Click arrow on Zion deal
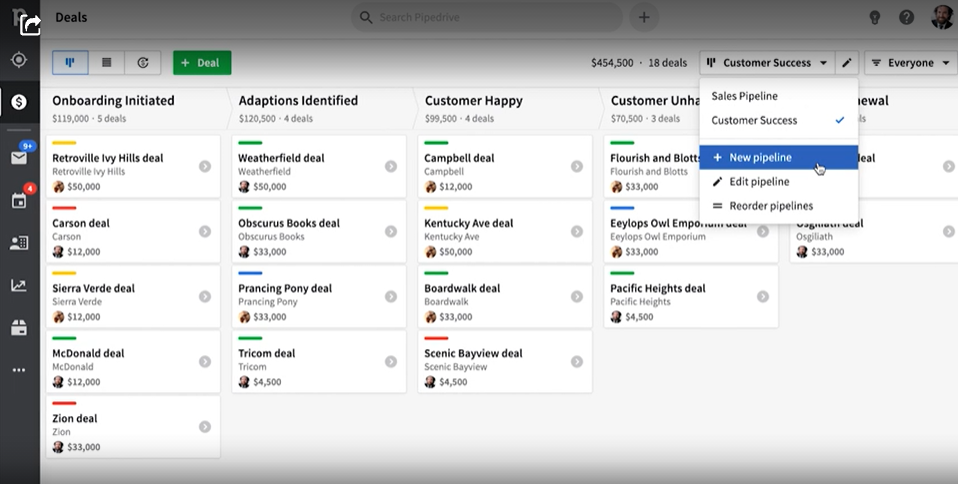Image resolution: width=958 pixels, height=484 pixels. (205, 427)
